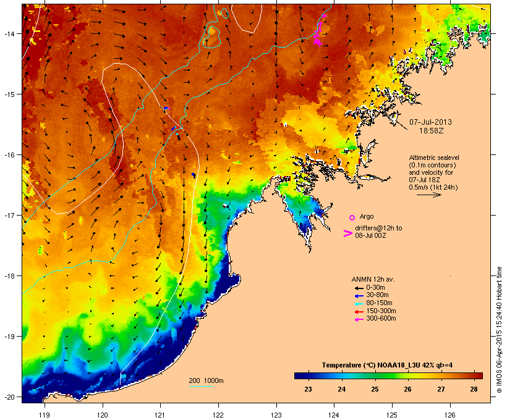
Task: Click longitude axis label 122
Action: 218,415
